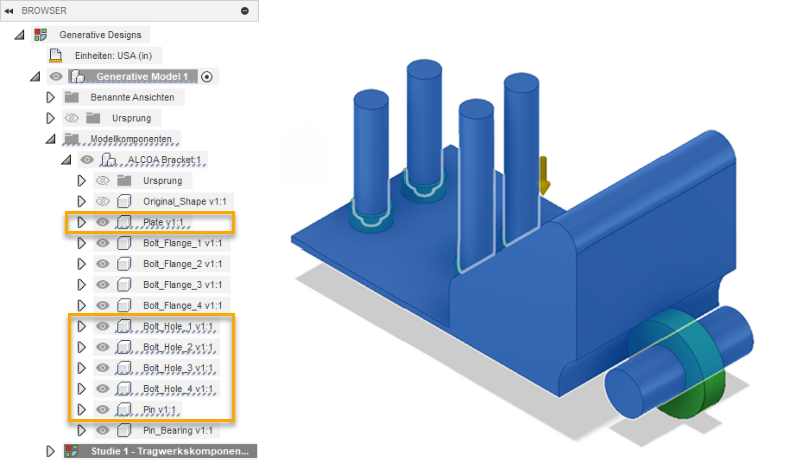Click the BROWSER panel options round button
Viewport: 809px width, 465px height.
click(245, 11)
